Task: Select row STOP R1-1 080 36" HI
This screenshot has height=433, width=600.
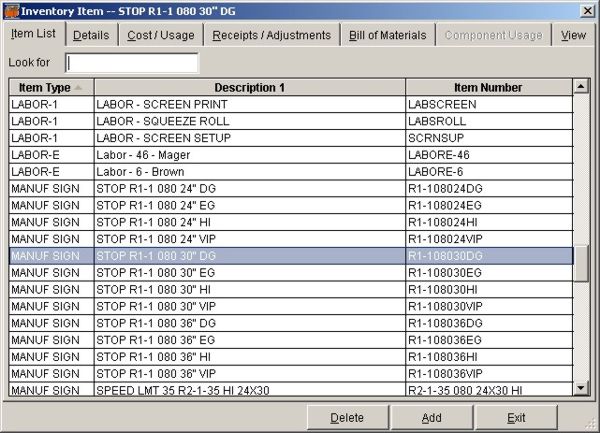Action: tap(291, 357)
